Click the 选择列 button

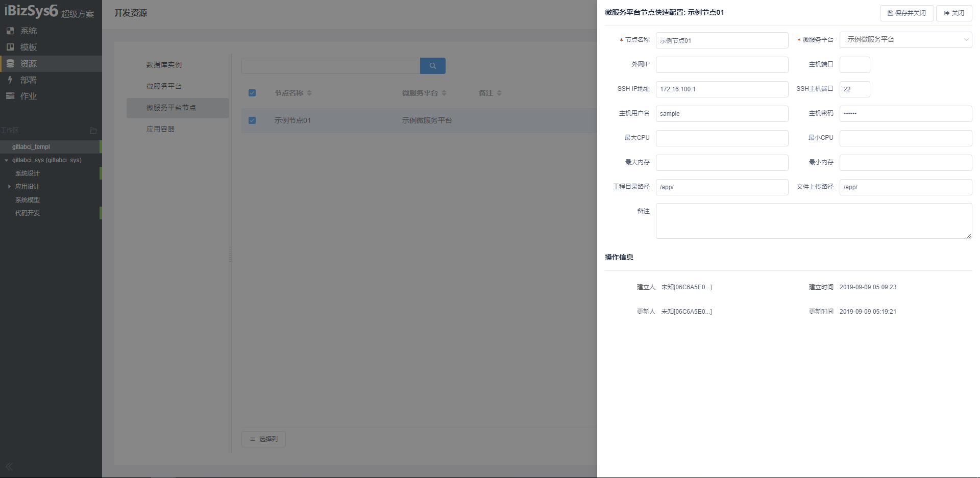pyautogui.click(x=263, y=439)
